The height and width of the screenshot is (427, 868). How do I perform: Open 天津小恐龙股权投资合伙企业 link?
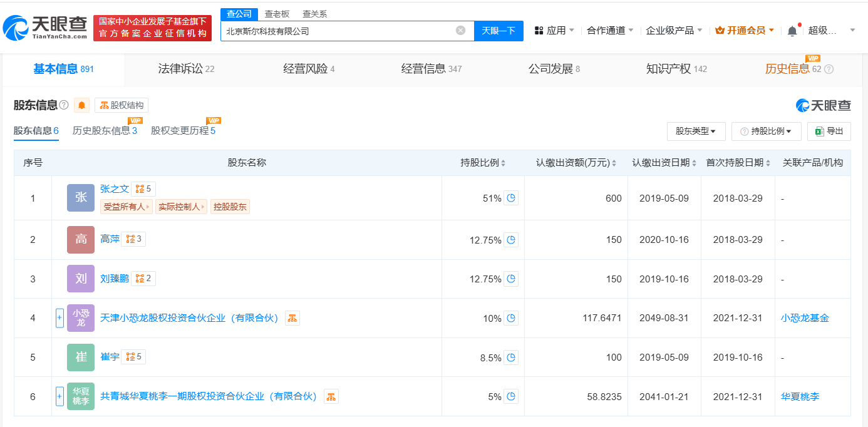pyautogui.click(x=189, y=318)
